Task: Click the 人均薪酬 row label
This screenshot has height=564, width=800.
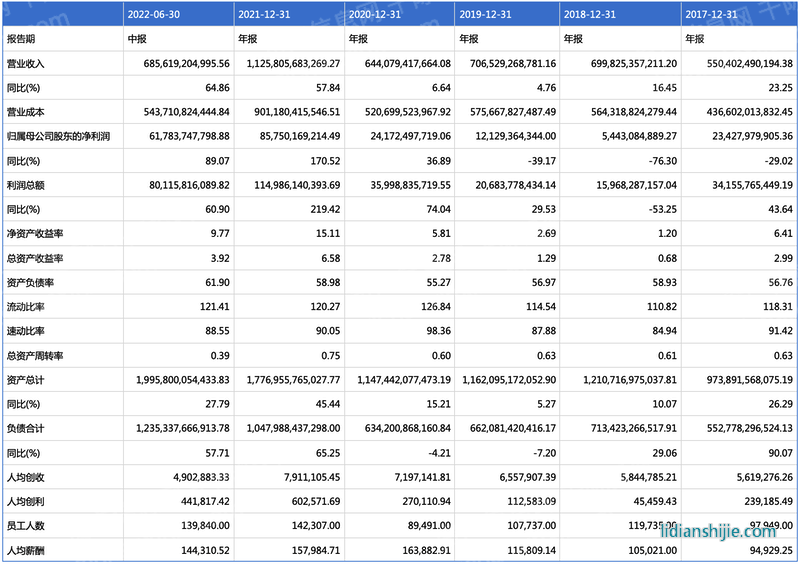Action: (26, 551)
